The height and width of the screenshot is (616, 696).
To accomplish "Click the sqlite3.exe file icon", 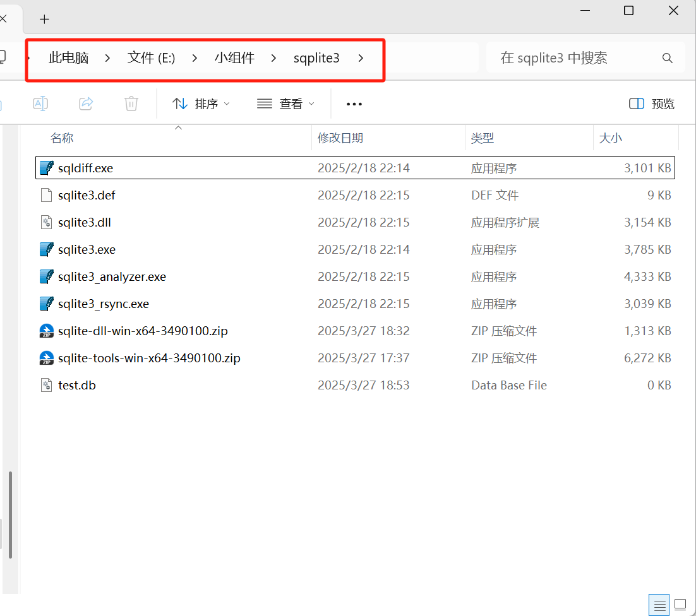I will pyautogui.click(x=47, y=249).
